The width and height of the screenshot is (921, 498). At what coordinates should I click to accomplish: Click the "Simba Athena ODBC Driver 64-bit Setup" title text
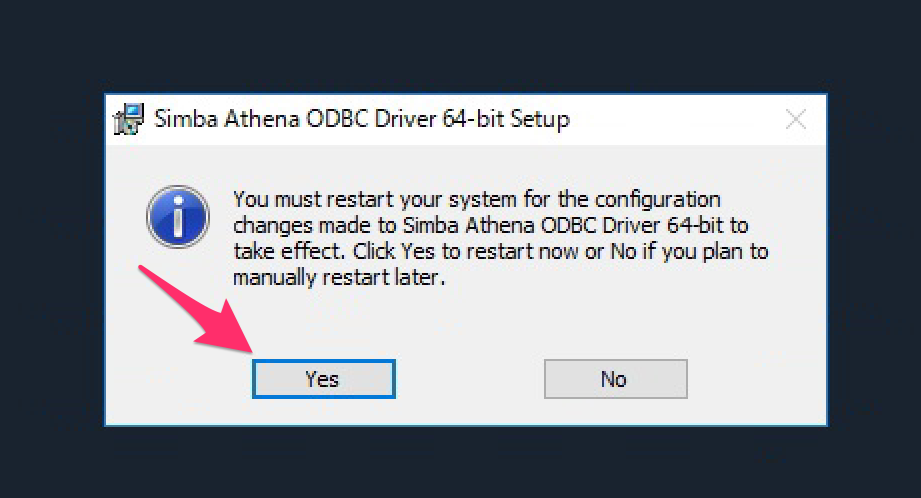click(x=361, y=120)
